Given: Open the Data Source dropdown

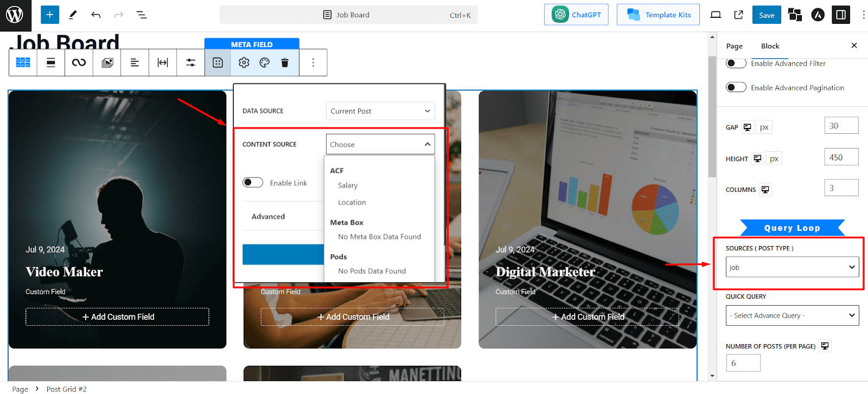Looking at the screenshot, I should point(380,111).
